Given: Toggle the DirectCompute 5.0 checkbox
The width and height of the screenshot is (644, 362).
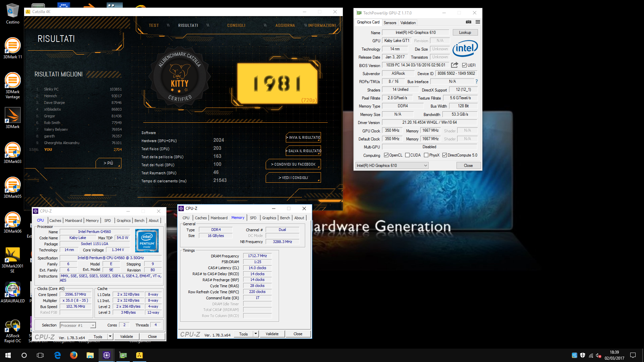Looking at the screenshot, I should 444,155.
